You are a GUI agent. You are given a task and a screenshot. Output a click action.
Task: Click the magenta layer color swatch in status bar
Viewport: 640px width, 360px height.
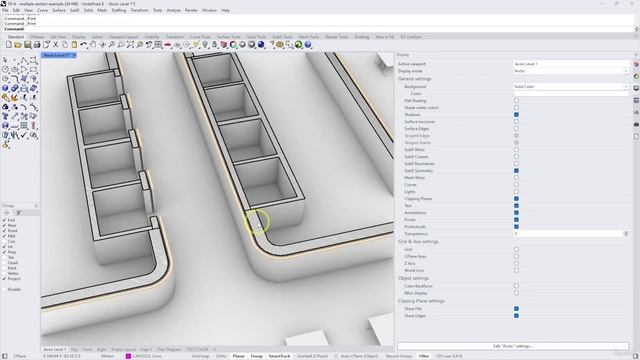(128, 356)
